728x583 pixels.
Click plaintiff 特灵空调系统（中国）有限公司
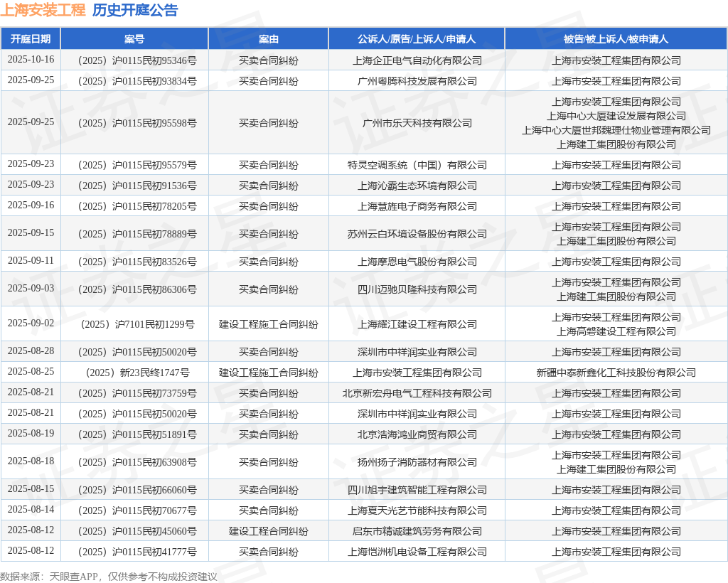pos(417,165)
